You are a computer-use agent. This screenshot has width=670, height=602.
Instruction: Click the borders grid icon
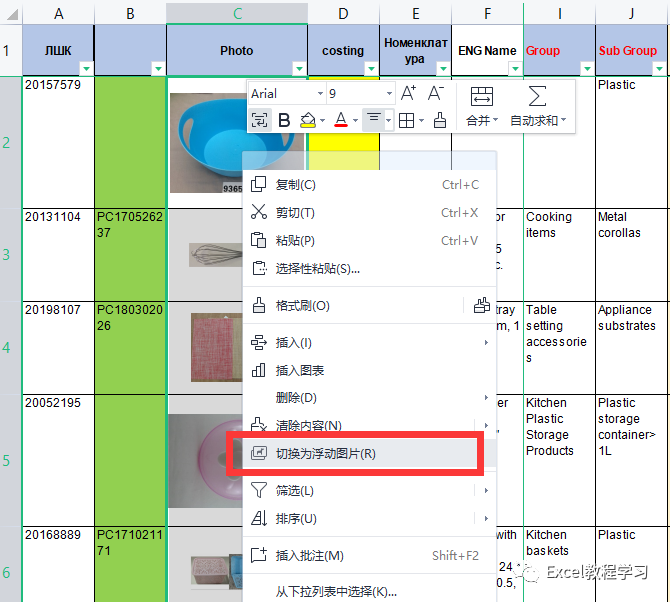(x=406, y=120)
